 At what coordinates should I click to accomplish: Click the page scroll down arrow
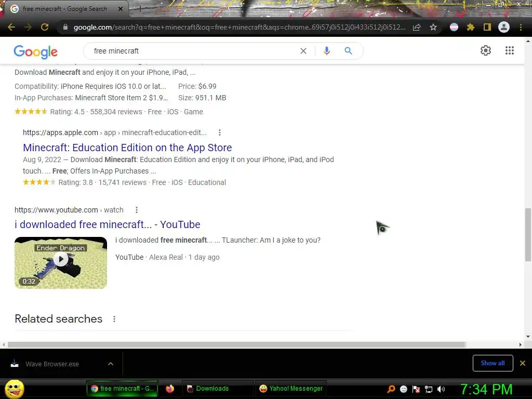(528, 337)
